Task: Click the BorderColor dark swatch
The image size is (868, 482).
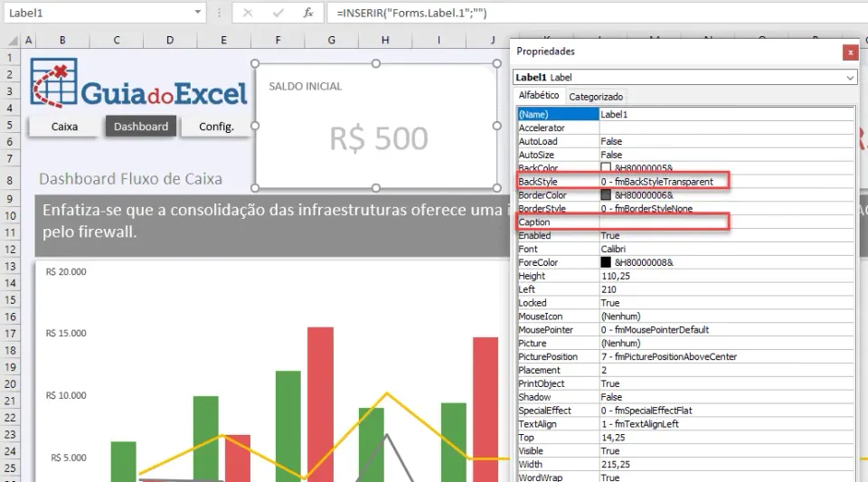Action: click(606, 194)
